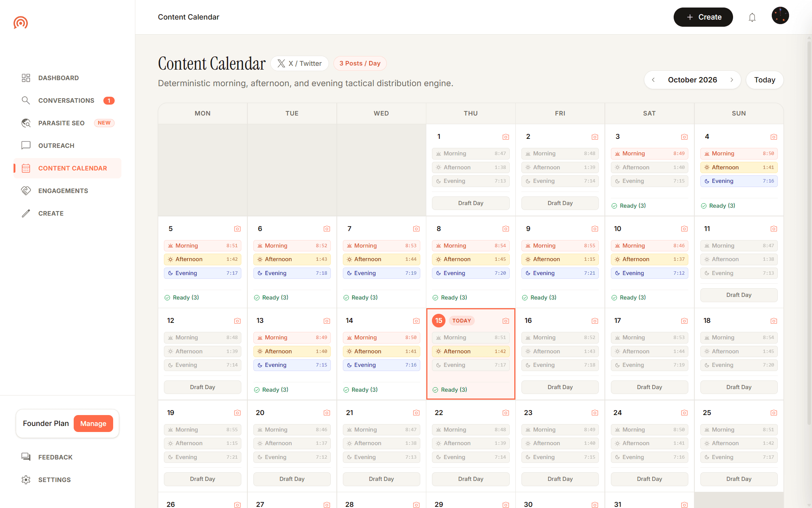Click the camera icon on October 19
The height and width of the screenshot is (508, 812).
click(237, 413)
